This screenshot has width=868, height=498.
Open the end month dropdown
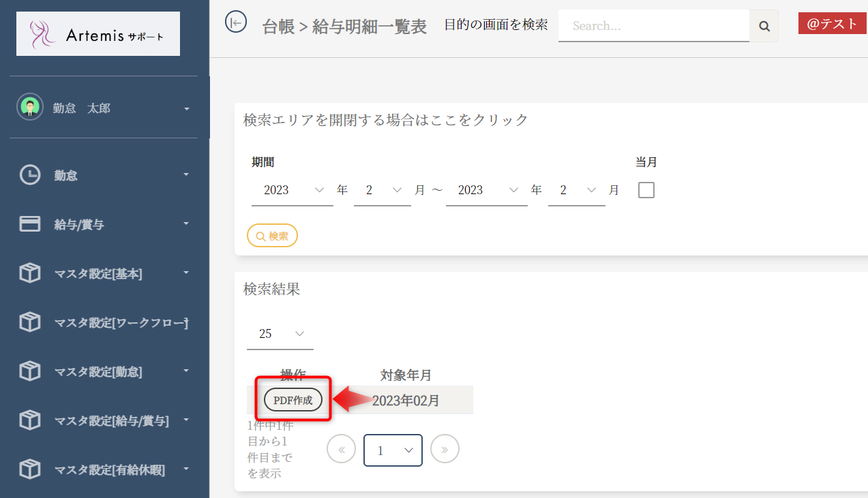point(576,191)
